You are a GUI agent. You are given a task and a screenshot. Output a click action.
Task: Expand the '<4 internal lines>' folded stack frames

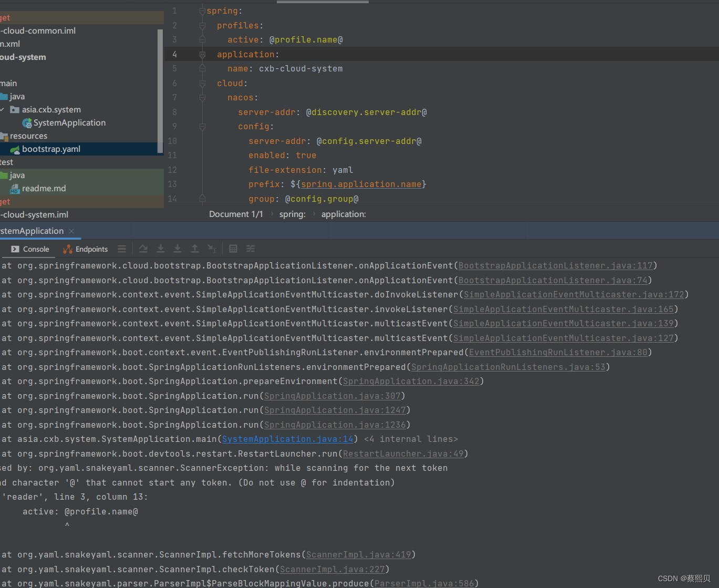pyautogui.click(x=411, y=439)
